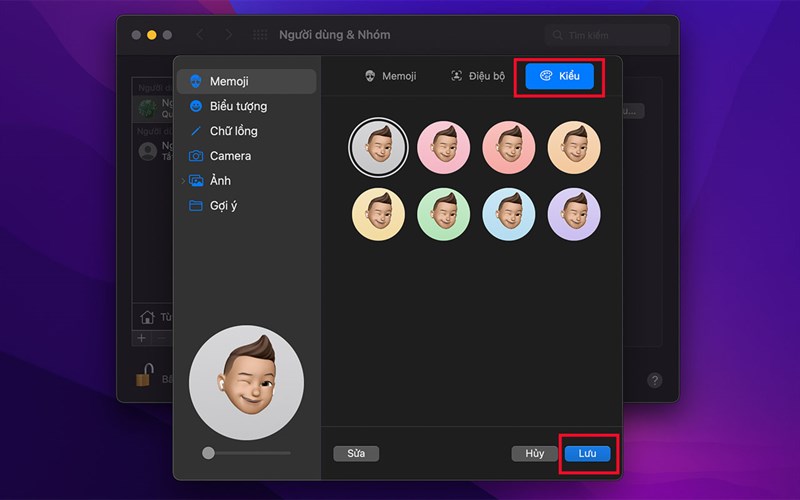Image resolution: width=800 pixels, height=500 pixels.
Task: Click the home login options icon
Action: coord(147,317)
